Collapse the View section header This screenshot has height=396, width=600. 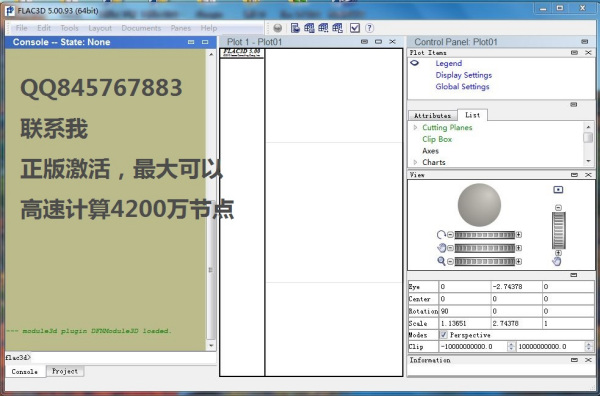click(x=574, y=175)
